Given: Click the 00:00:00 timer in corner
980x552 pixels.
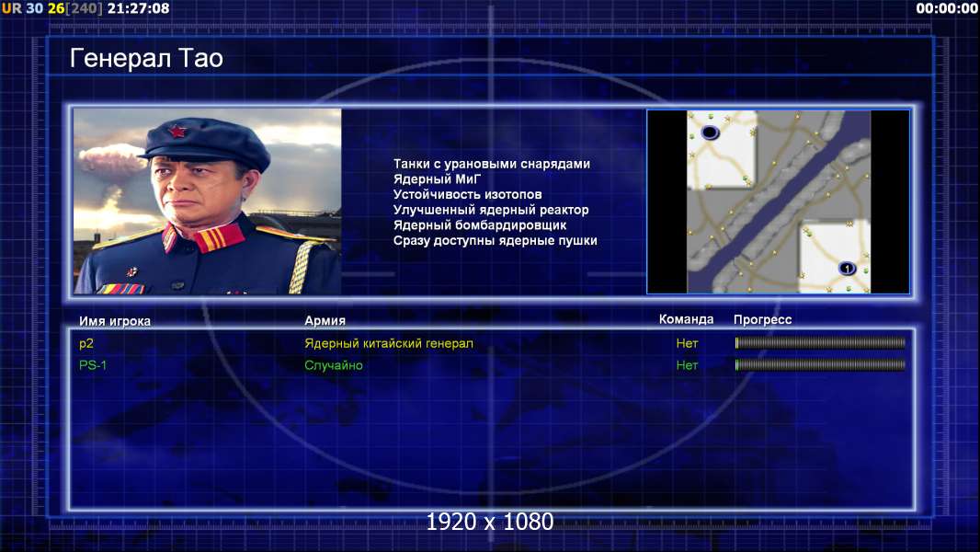Looking at the screenshot, I should tap(947, 8).
